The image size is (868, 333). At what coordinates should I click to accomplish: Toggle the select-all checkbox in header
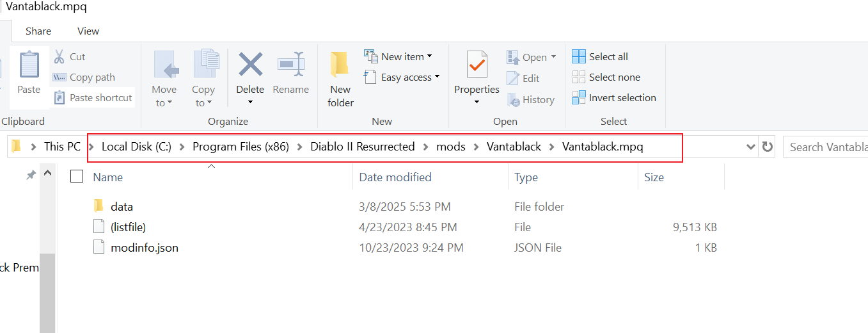77,176
